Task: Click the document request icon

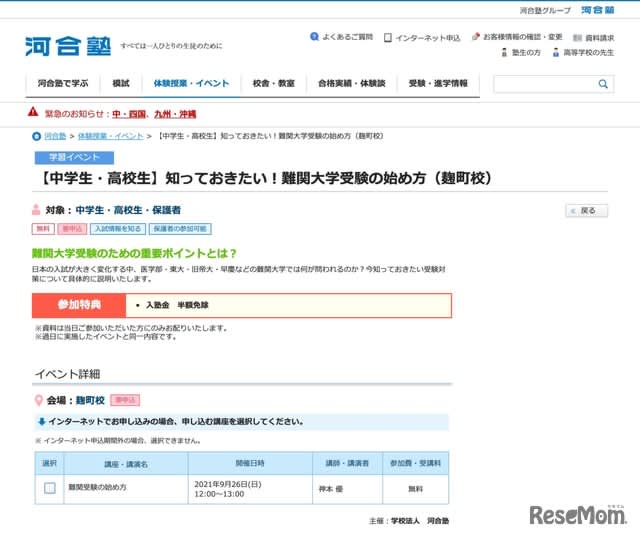Action: point(577,38)
